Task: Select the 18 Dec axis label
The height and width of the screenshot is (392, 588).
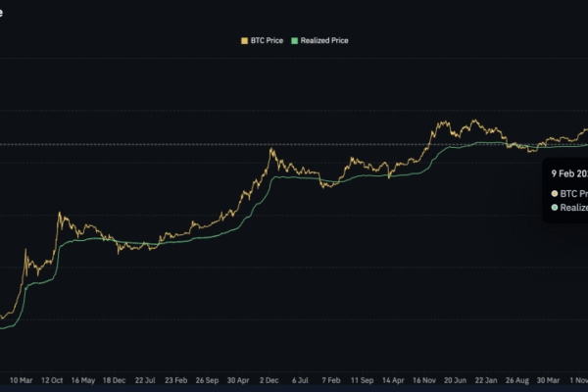Action: [113, 379]
